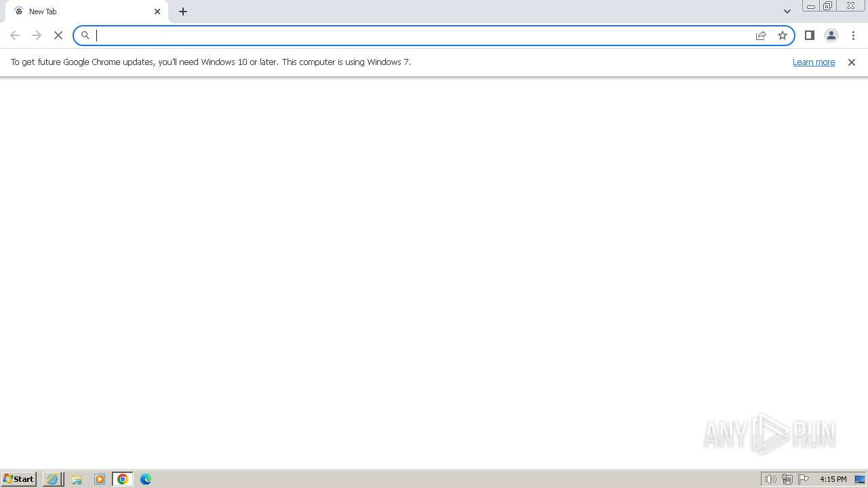Open the Windows Start menu
The image size is (868, 488).
tap(19, 479)
